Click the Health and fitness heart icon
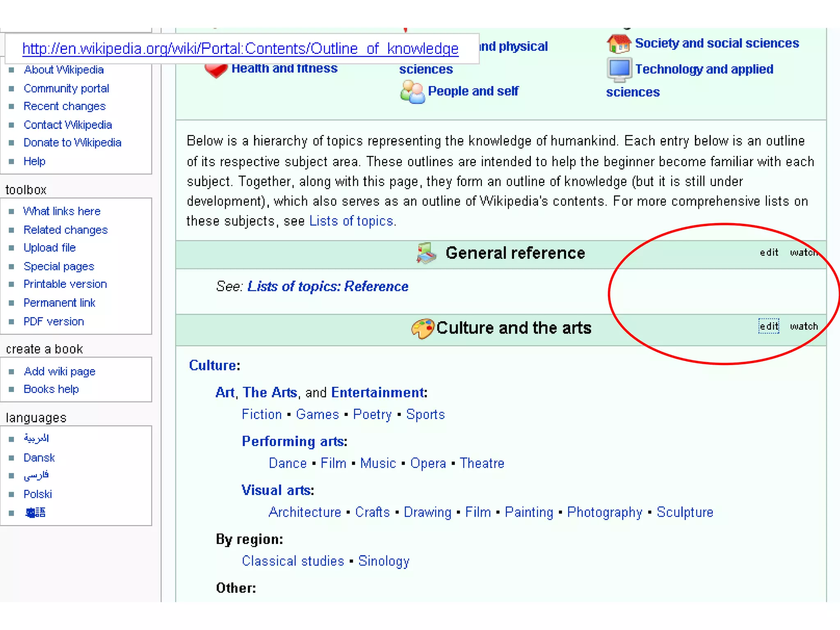Viewport: 840px width, 630px height. coord(216,70)
